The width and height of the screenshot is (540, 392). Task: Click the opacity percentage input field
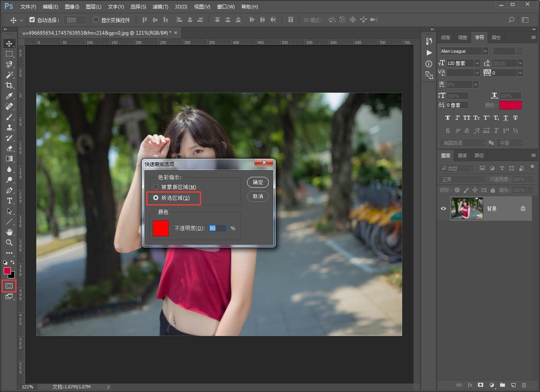coord(217,228)
